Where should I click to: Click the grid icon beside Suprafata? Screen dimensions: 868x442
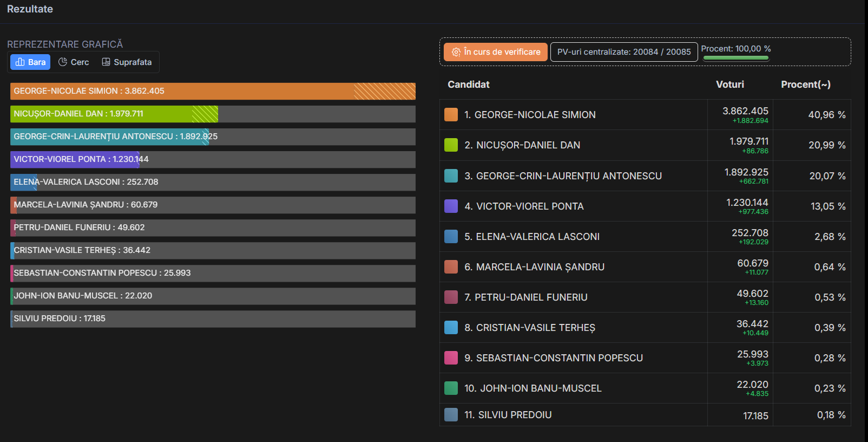(x=106, y=62)
